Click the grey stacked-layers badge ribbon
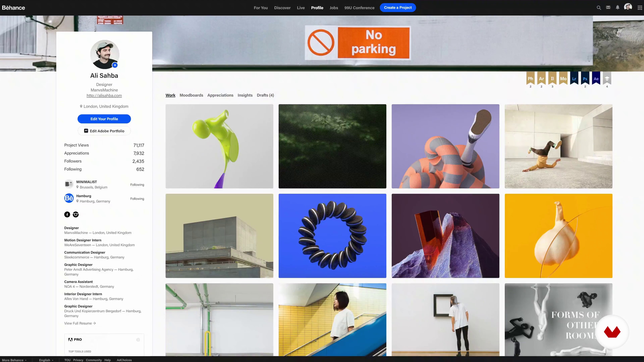 607,78
